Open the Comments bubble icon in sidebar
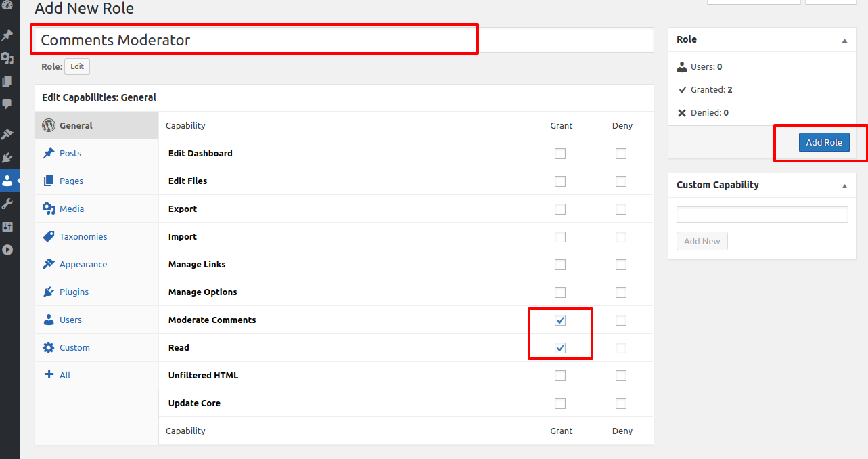The height and width of the screenshot is (459, 868). click(x=9, y=103)
